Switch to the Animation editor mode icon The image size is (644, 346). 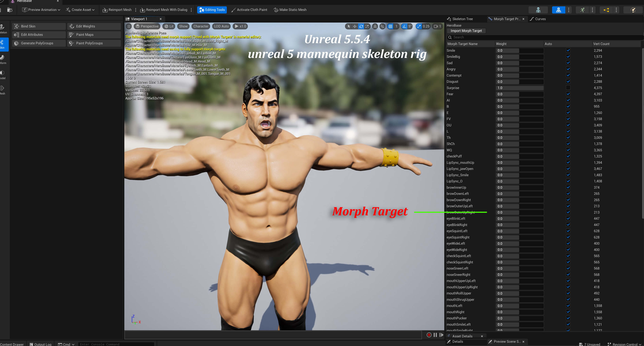click(582, 10)
